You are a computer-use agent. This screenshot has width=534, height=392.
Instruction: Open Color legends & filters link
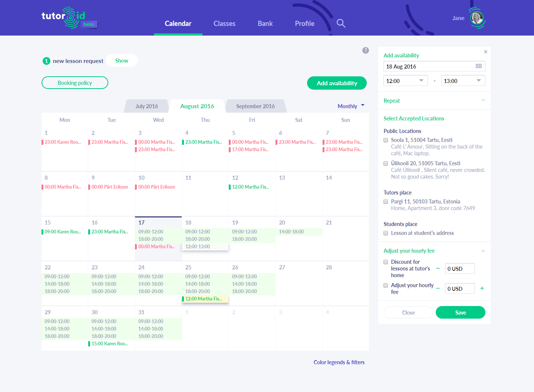pos(339,362)
